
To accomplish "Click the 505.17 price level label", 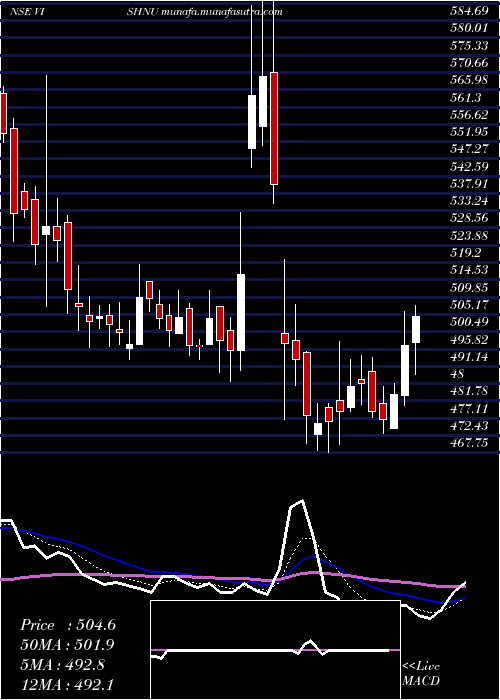I will pos(469,305).
